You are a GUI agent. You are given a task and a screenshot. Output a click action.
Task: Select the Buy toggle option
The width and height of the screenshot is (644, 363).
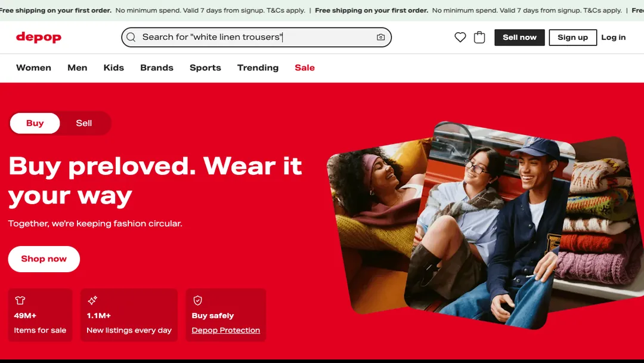click(x=35, y=124)
